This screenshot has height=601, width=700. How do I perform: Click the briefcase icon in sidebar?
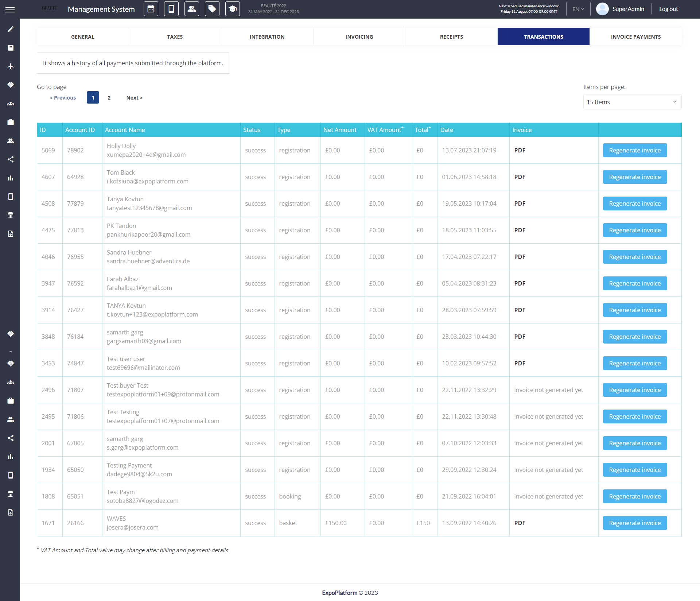[11, 122]
